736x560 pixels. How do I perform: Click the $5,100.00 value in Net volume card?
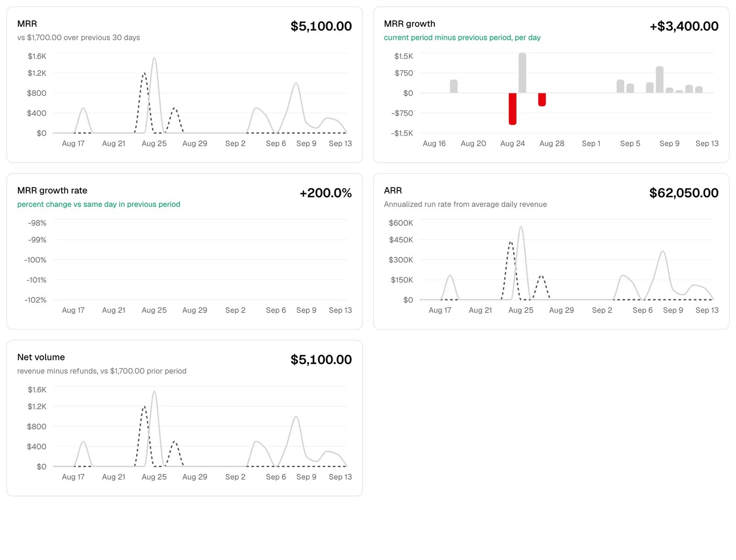(x=321, y=360)
